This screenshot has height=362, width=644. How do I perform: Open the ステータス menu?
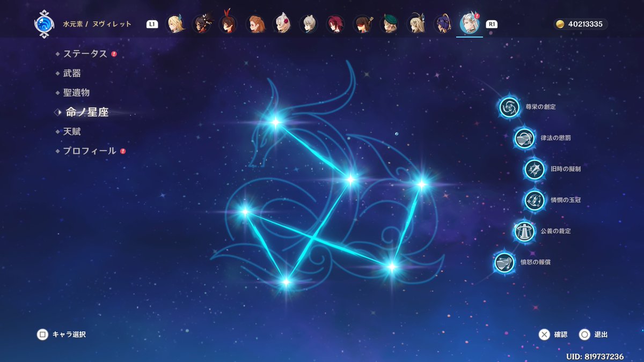coord(85,54)
